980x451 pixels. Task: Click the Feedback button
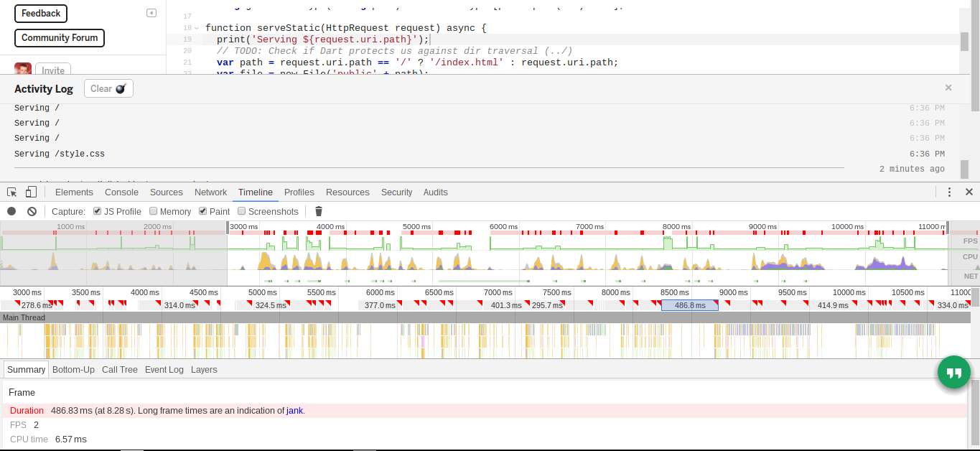pos(41,13)
